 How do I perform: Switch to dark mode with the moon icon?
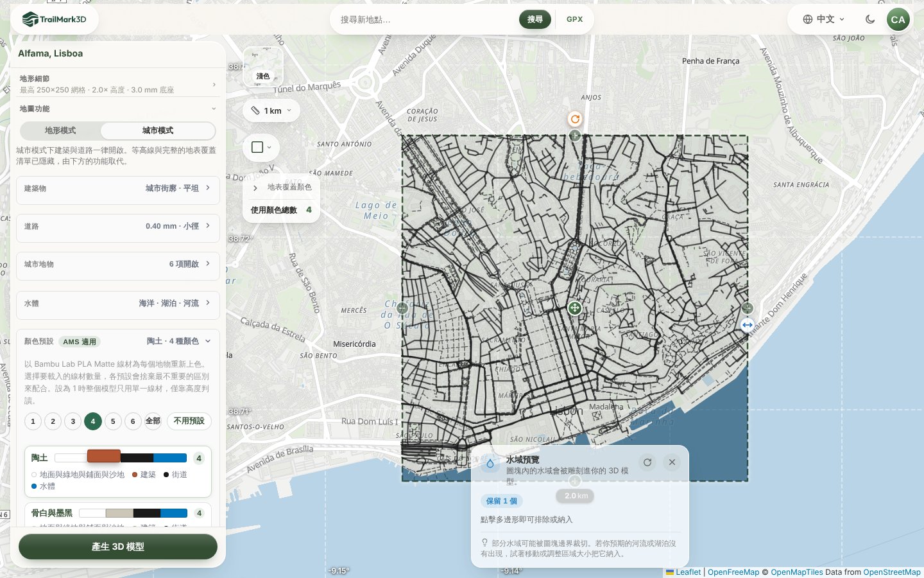coord(870,19)
